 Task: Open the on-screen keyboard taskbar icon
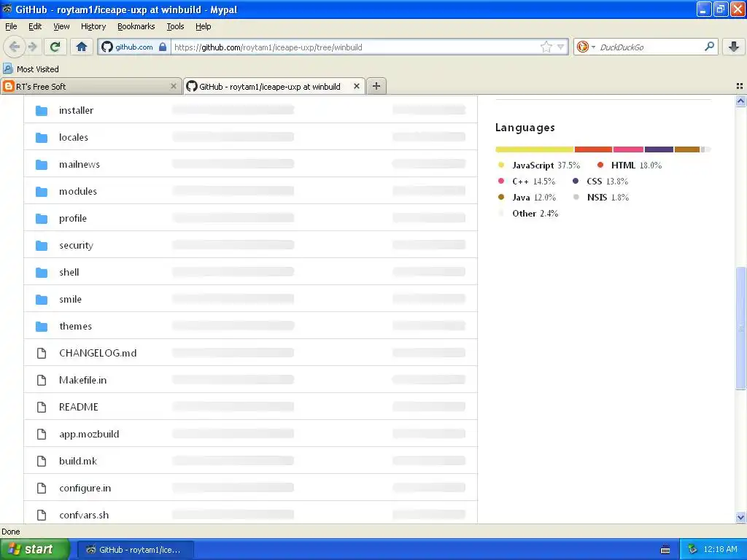(x=665, y=550)
